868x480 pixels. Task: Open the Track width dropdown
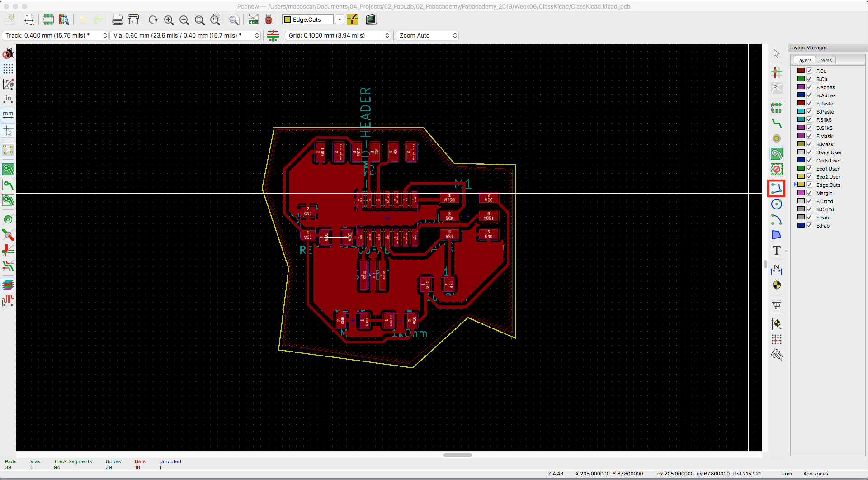pos(55,35)
